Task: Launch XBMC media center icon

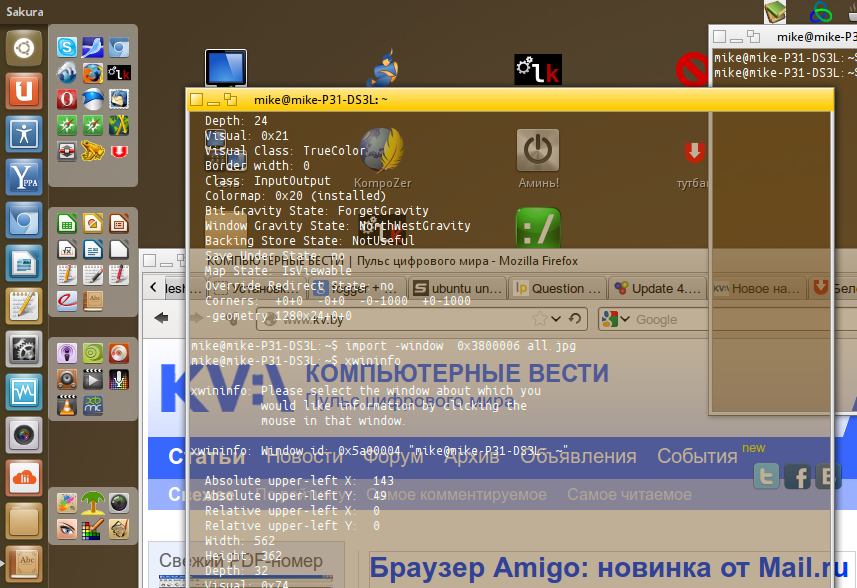Action: coord(93,405)
